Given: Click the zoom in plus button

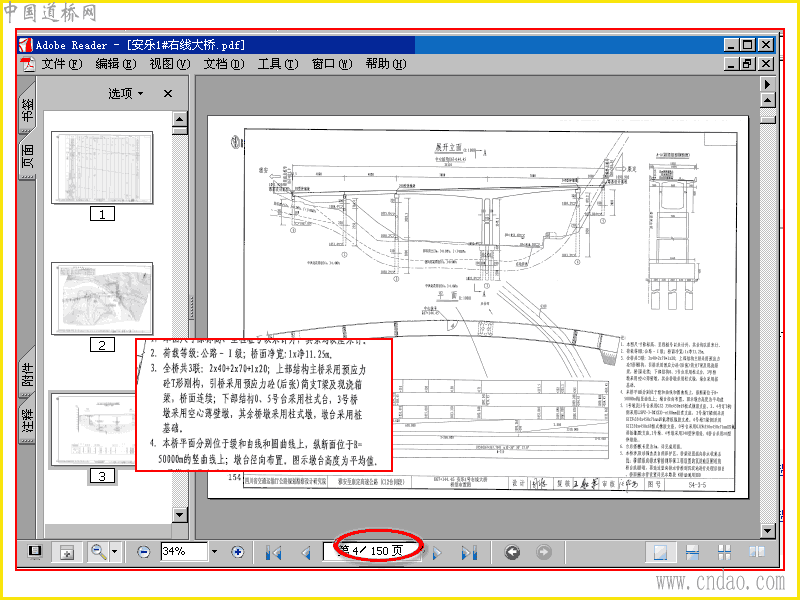Looking at the screenshot, I should pos(237,552).
